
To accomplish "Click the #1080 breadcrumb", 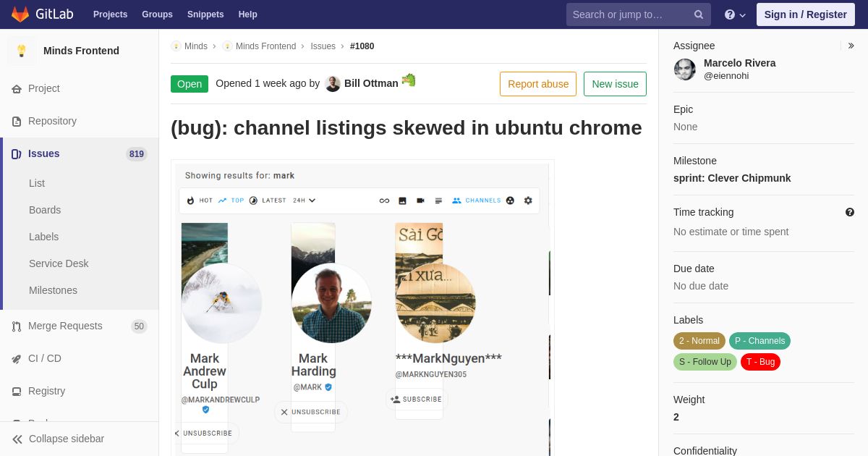I will [x=362, y=46].
